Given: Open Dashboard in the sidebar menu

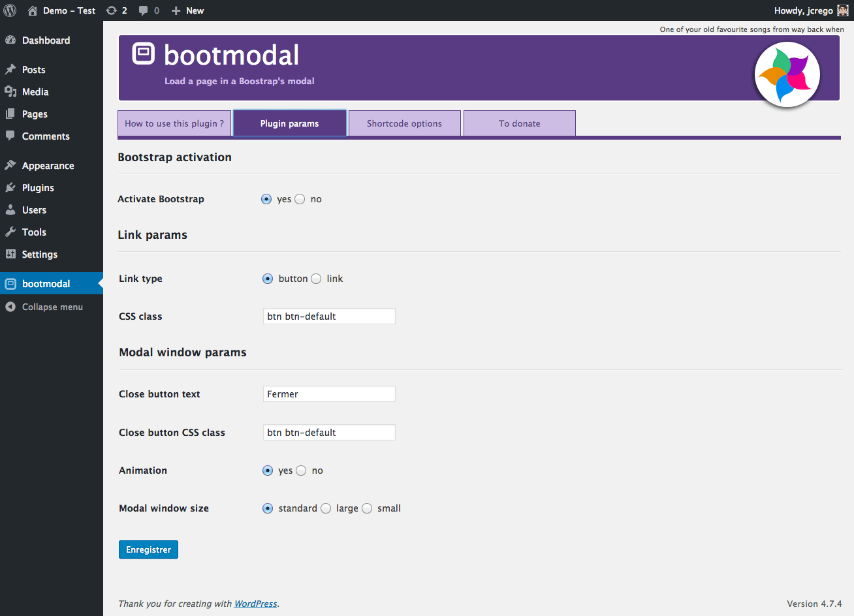Looking at the screenshot, I should pos(52,40).
